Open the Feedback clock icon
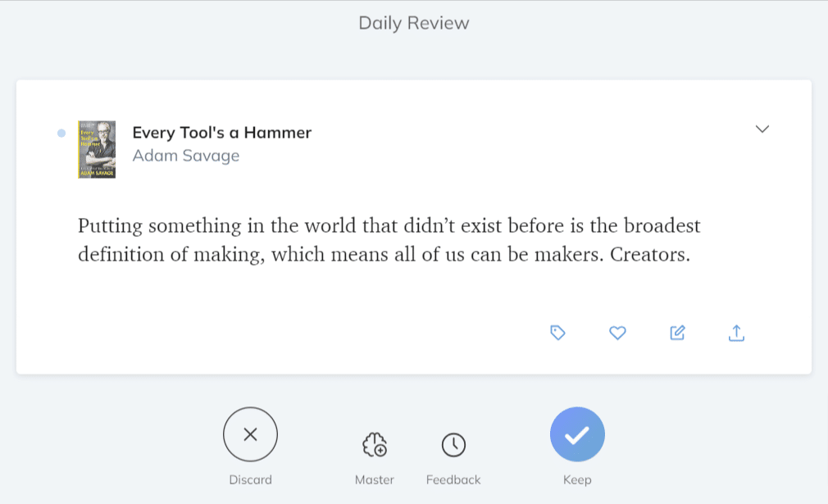 [x=453, y=445]
